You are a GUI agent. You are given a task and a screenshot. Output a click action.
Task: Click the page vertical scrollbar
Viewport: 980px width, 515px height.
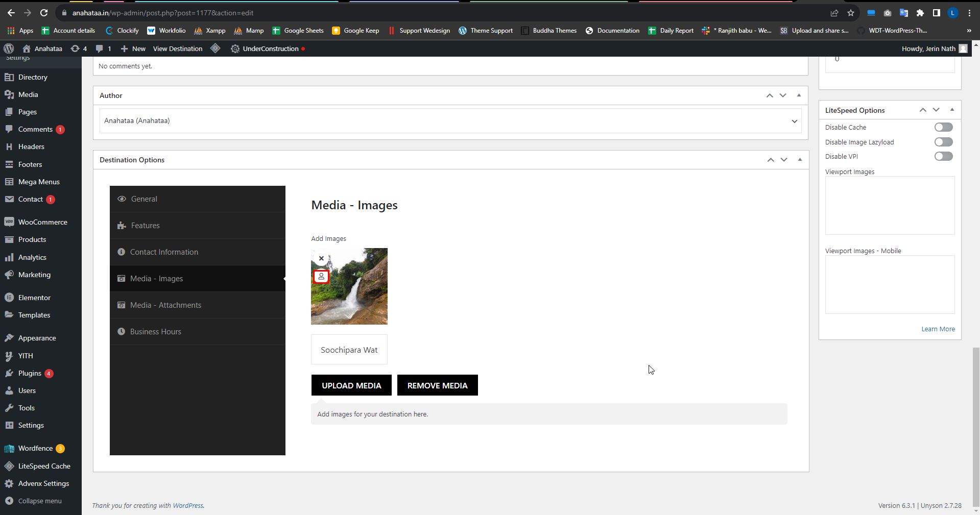pyautogui.click(x=976, y=426)
